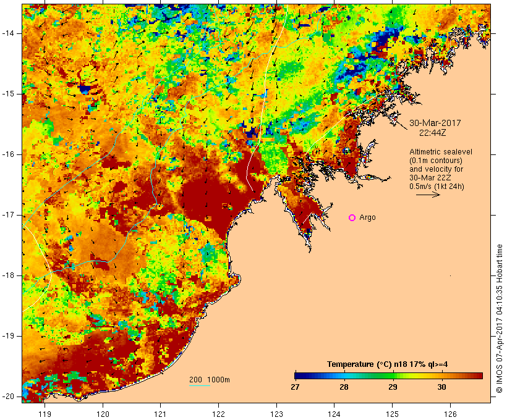
Task: Click the velocity reference arrow in legend
Action: point(428,195)
